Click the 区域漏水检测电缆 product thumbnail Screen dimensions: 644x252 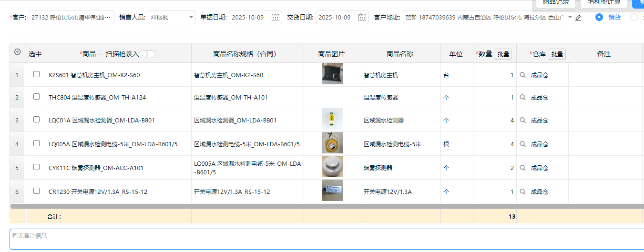[x=332, y=143]
